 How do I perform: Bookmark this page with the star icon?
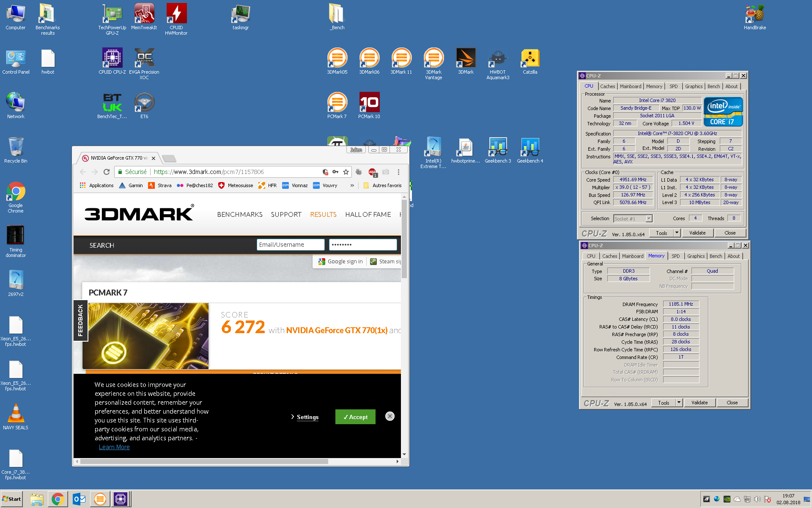[x=346, y=172]
